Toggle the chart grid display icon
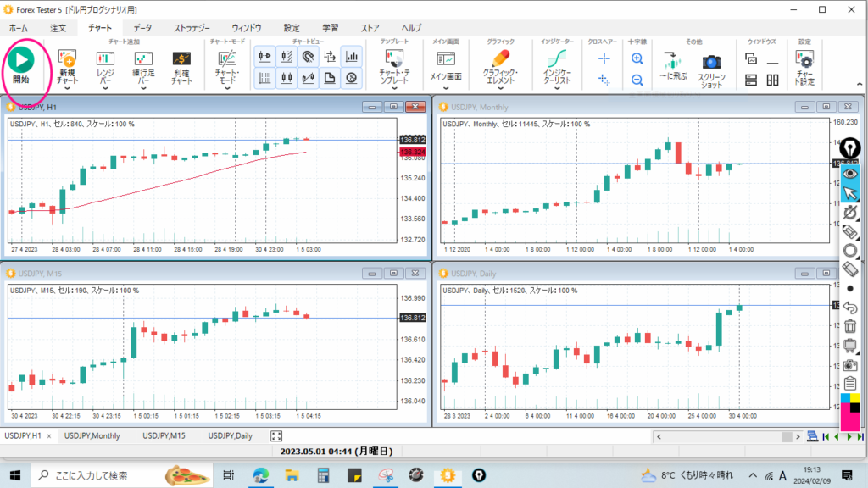The width and height of the screenshot is (868, 488). point(265,78)
